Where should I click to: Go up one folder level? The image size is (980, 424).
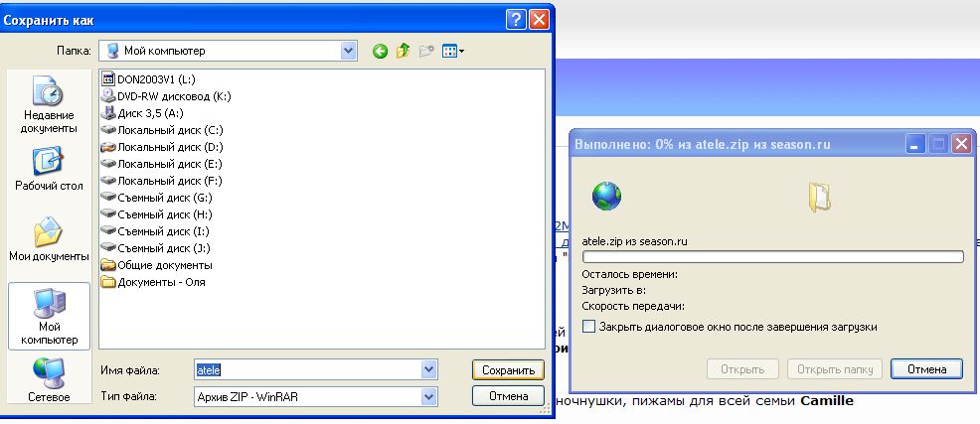click(x=404, y=52)
